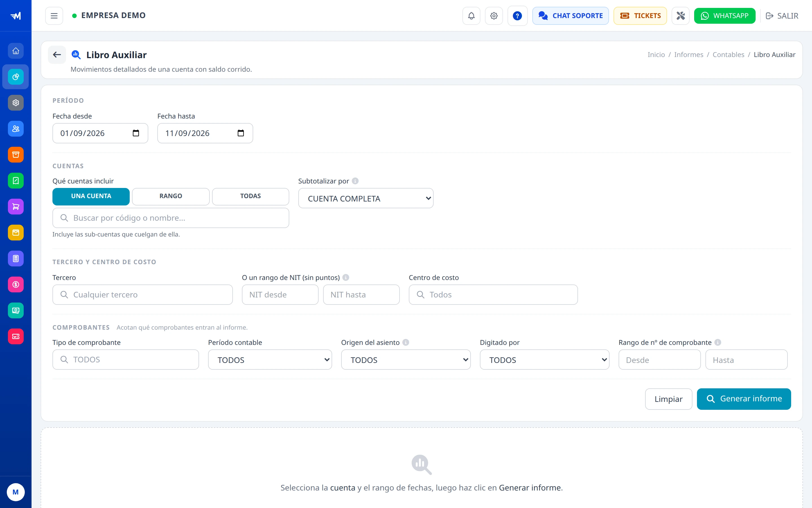Click the blue help question icon
Screen dimensions: 812x508
pos(517,16)
